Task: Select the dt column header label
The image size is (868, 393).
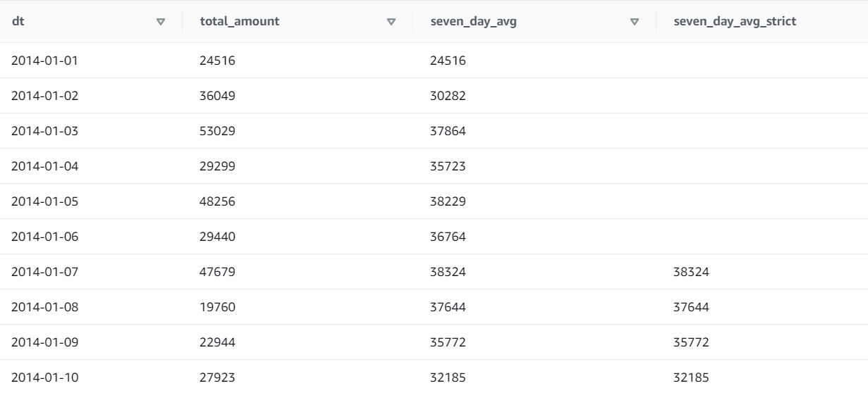Action: [x=17, y=21]
